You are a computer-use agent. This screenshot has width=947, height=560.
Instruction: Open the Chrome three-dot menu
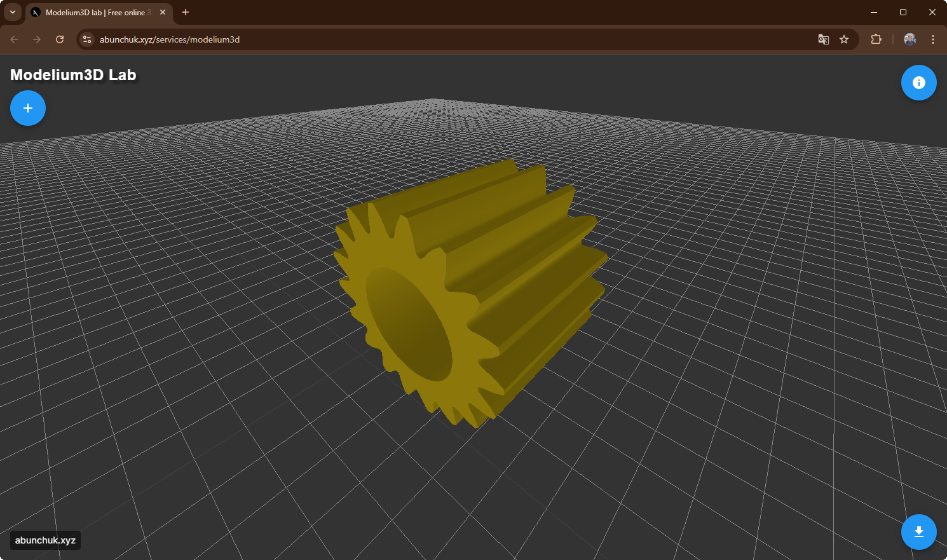(x=932, y=39)
